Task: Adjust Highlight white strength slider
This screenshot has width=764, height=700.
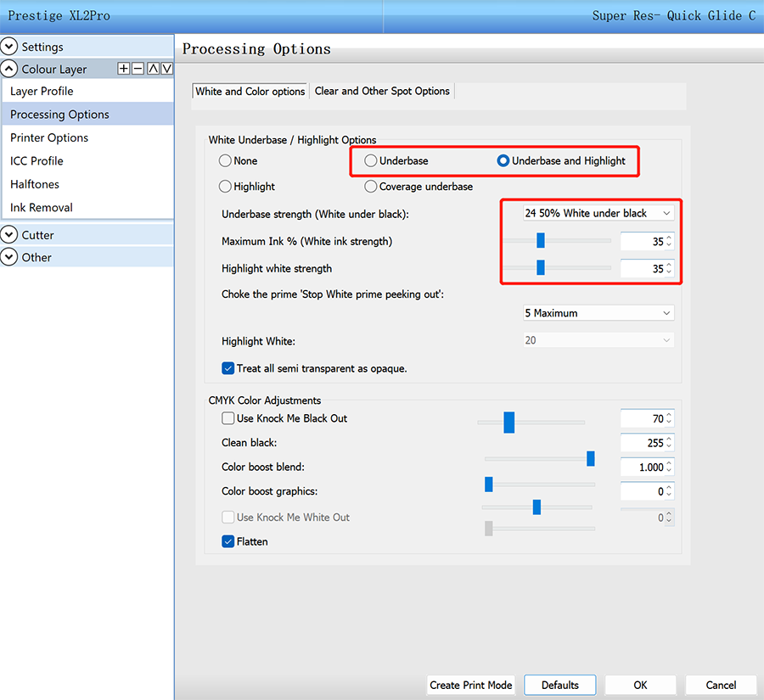Action: (x=541, y=267)
